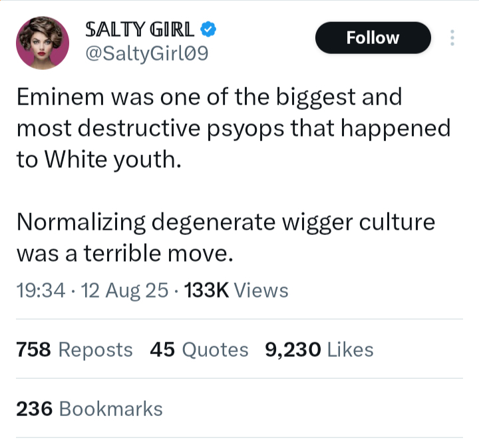Open Salty Girl's profile picture
479x448 pixels.
click(x=42, y=43)
